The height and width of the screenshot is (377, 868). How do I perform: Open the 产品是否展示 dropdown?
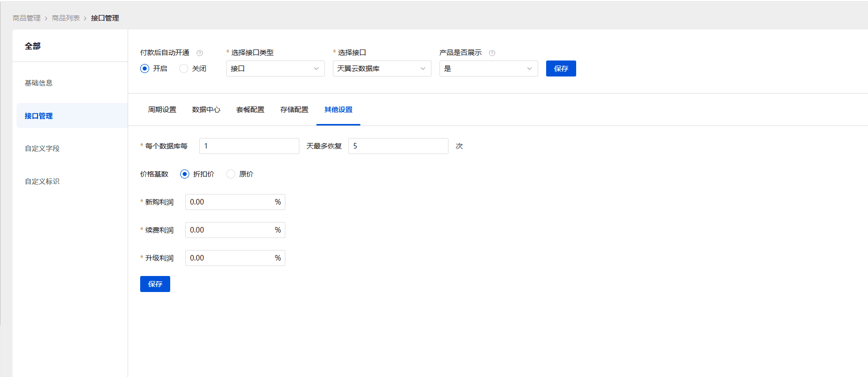click(x=489, y=68)
